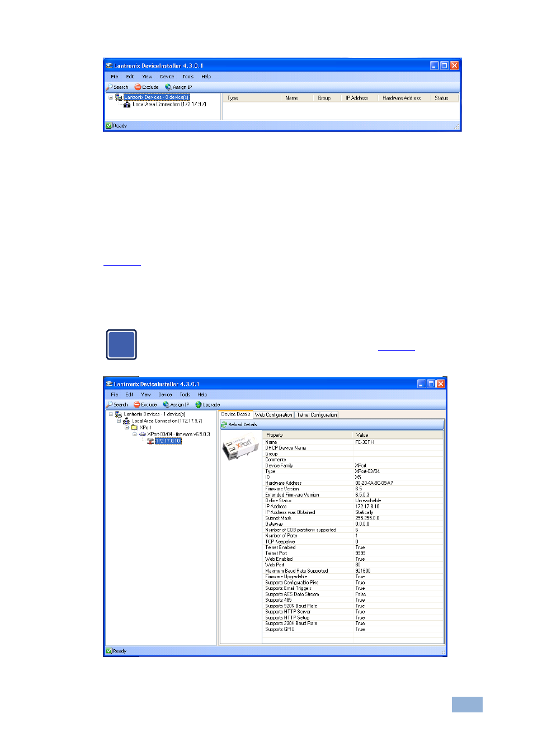Collapse the XPort folder tree node
Image resolution: width=533 pixels, height=756 pixels.
[126, 428]
